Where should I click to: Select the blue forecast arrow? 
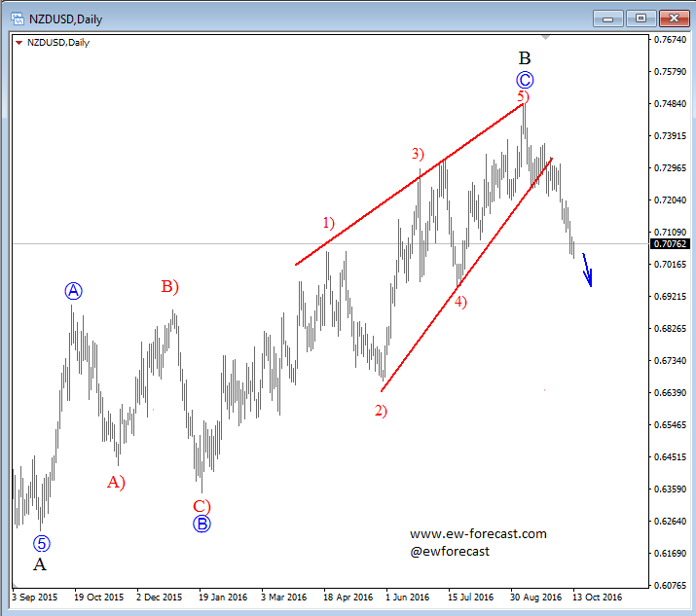[x=587, y=270]
